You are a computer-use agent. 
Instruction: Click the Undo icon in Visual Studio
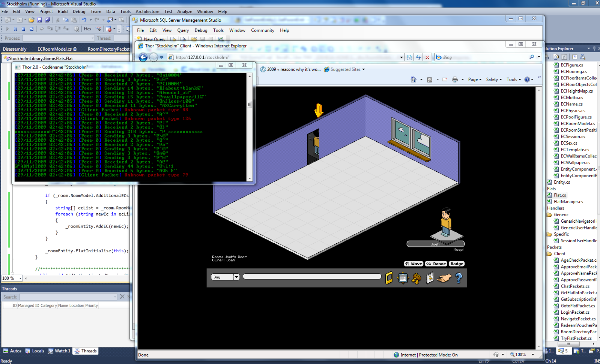pyautogui.click(x=84, y=20)
